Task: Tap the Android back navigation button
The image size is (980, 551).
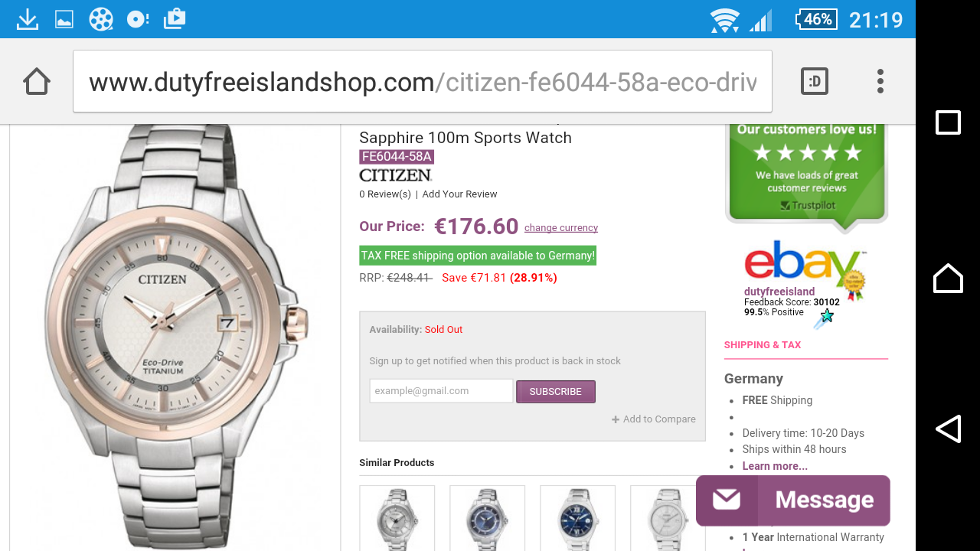Action: click(948, 429)
